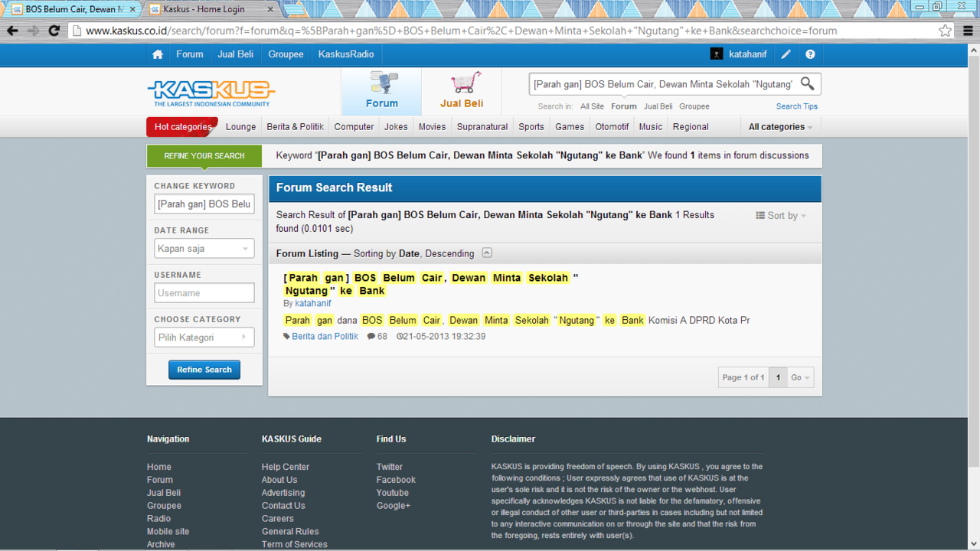Open footer 'Twitter' link
The image size is (980, 551).
click(389, 467)
